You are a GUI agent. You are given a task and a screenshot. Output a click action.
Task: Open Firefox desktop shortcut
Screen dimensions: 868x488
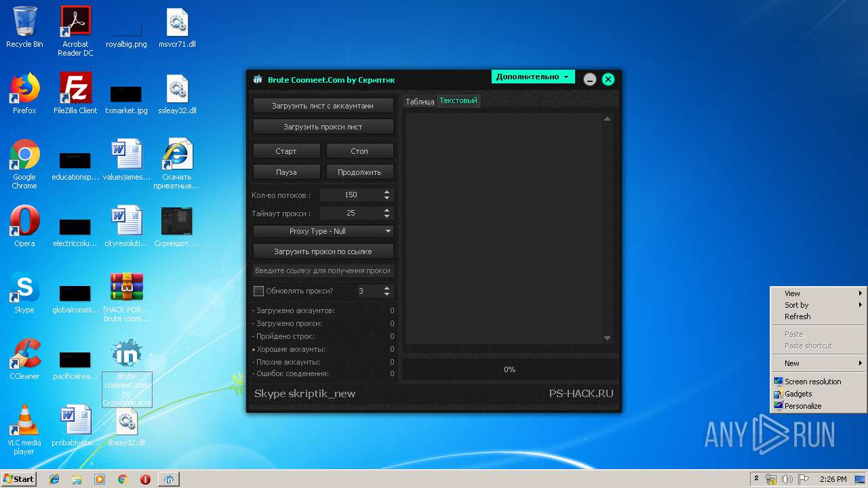click(x=24, y=94)
